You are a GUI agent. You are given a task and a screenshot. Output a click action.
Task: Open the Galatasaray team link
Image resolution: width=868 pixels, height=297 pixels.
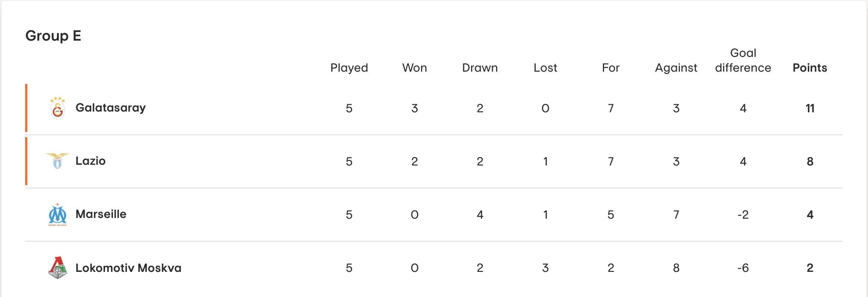(111, 108)
